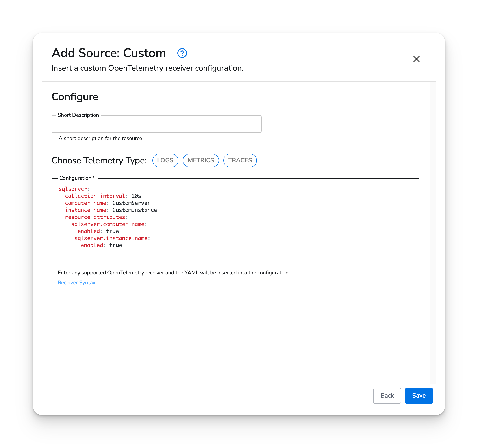This screenshot has width=478, height=448.
Task: Close the Add Source dialog
Action: click(x=416, y=59)
